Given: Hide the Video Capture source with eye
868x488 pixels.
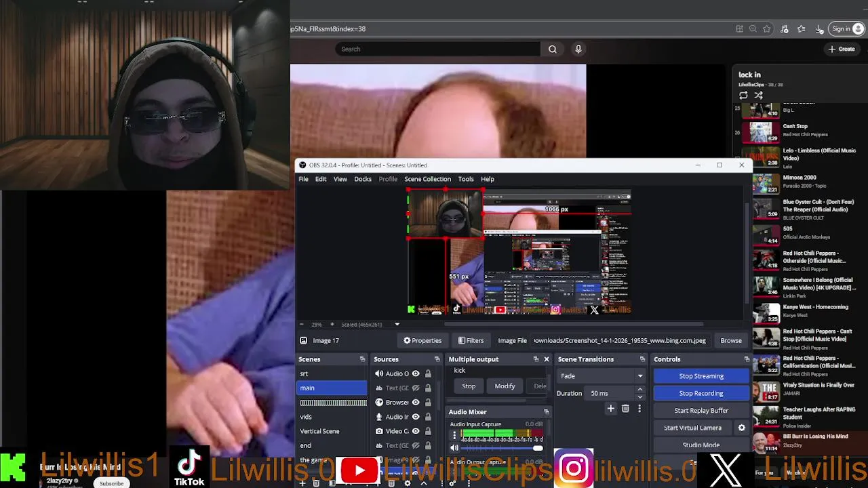Looking at the screenshot, I should (x=416, y=431).
